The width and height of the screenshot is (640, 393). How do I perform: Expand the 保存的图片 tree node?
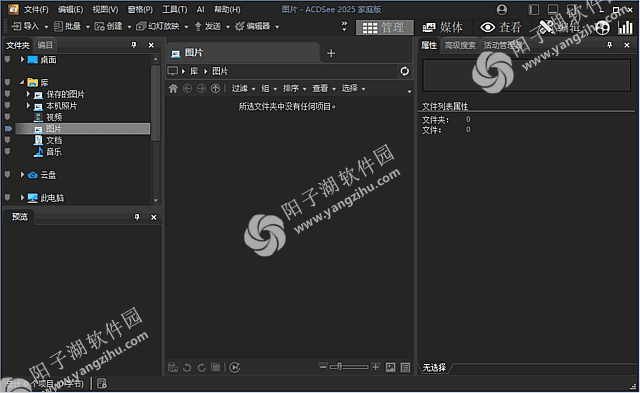tap(28, 94)
